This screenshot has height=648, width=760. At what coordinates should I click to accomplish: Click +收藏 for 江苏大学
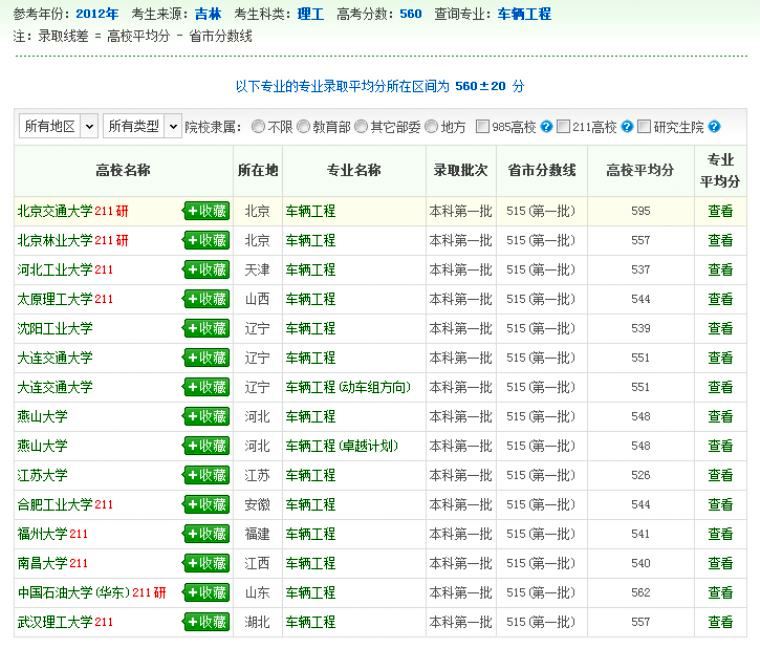pos(206,475)
